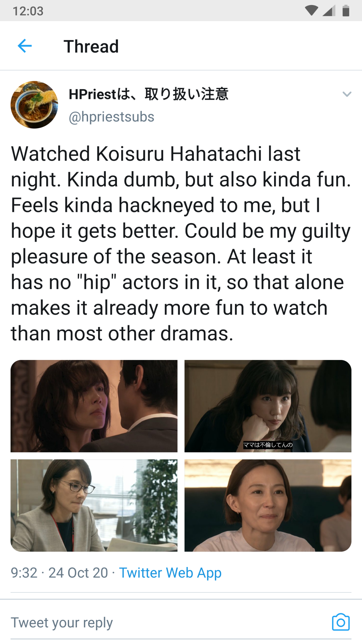This screenshot has width=362, height=644.
Task: Open the HPriest display name profile
Action: (148, 94)
